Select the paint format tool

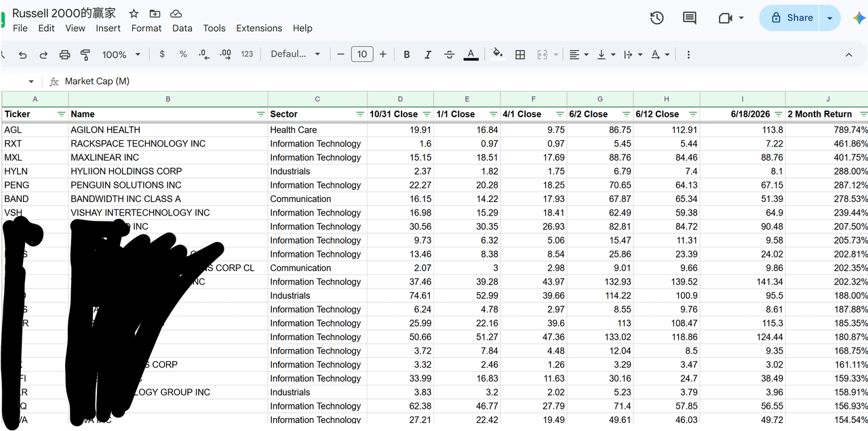coord(85,55)
